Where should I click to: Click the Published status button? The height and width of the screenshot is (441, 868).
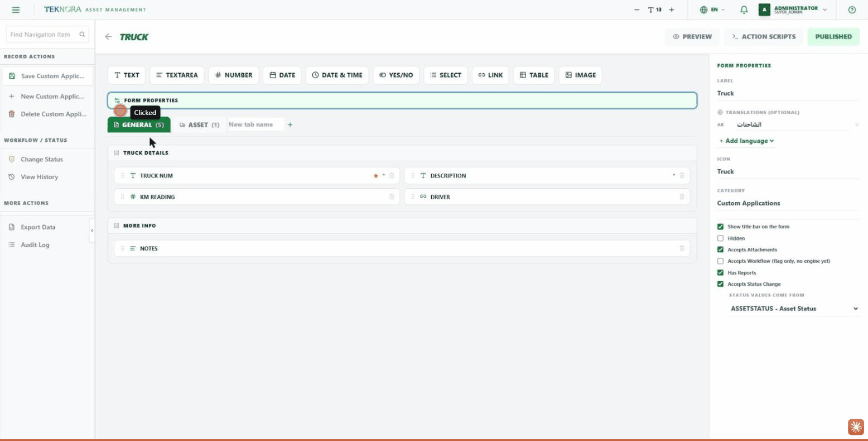point(833,37)
